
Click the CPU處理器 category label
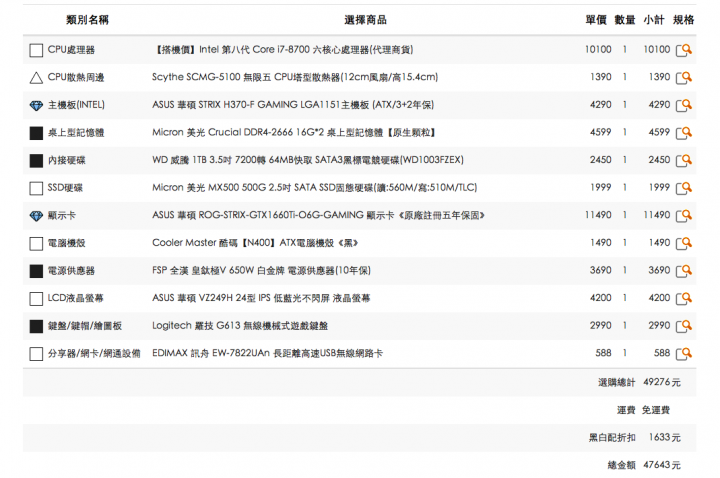click(71, 50)
